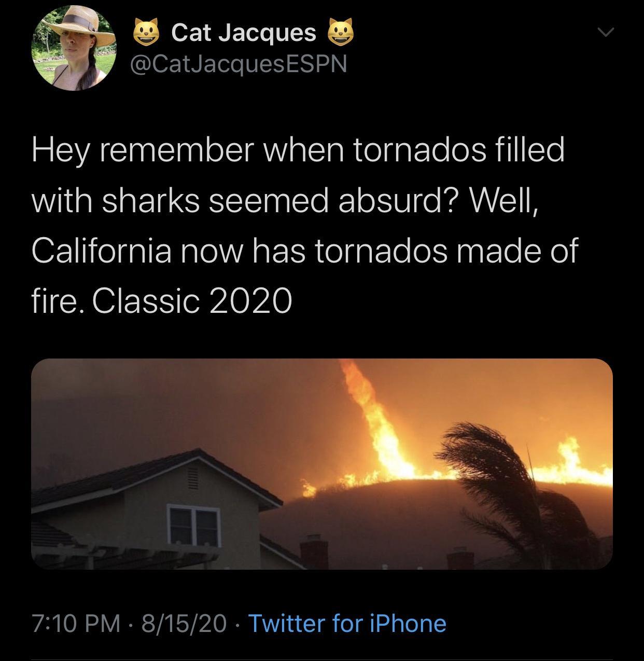The image size is (644, 661).
Task: Open the @CatJacquesESPN handle link
Action: (240, 64)
